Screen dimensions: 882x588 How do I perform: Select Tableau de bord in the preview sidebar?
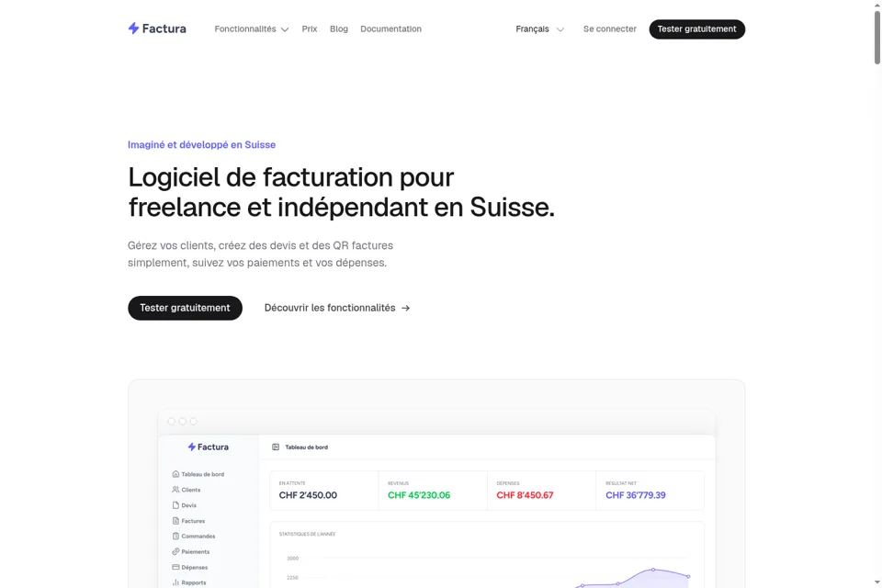pos(198,474)
